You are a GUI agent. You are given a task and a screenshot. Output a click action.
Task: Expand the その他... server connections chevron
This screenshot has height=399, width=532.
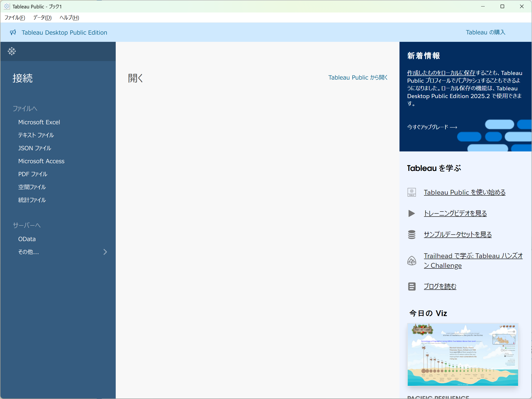105,252
